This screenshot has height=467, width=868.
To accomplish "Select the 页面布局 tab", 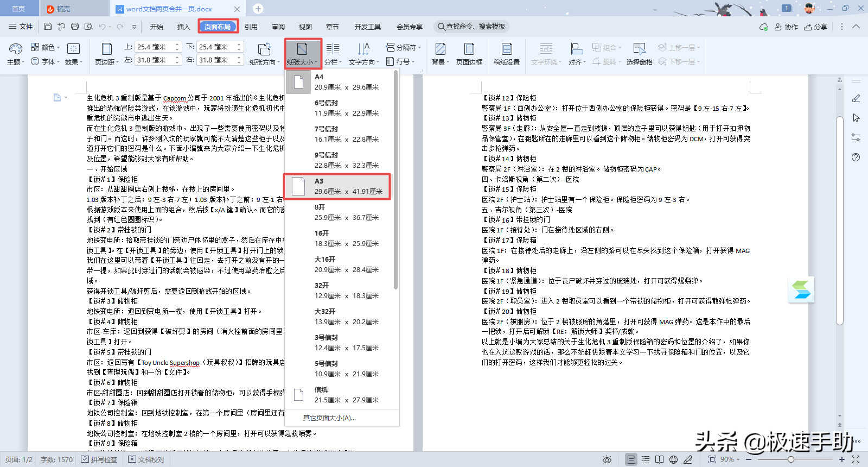I will pyautogui.click(x=218, y=27).
